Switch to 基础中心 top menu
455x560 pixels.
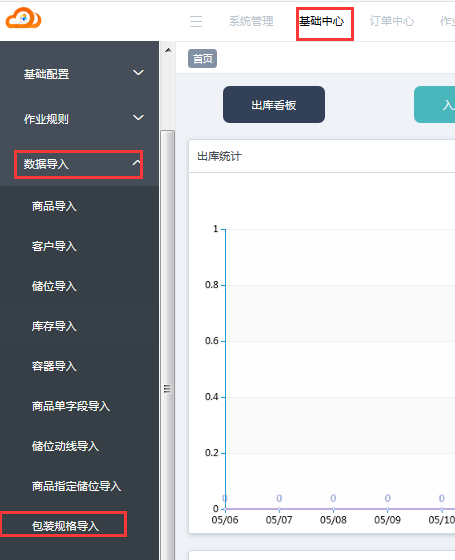[x=322, y=21]
